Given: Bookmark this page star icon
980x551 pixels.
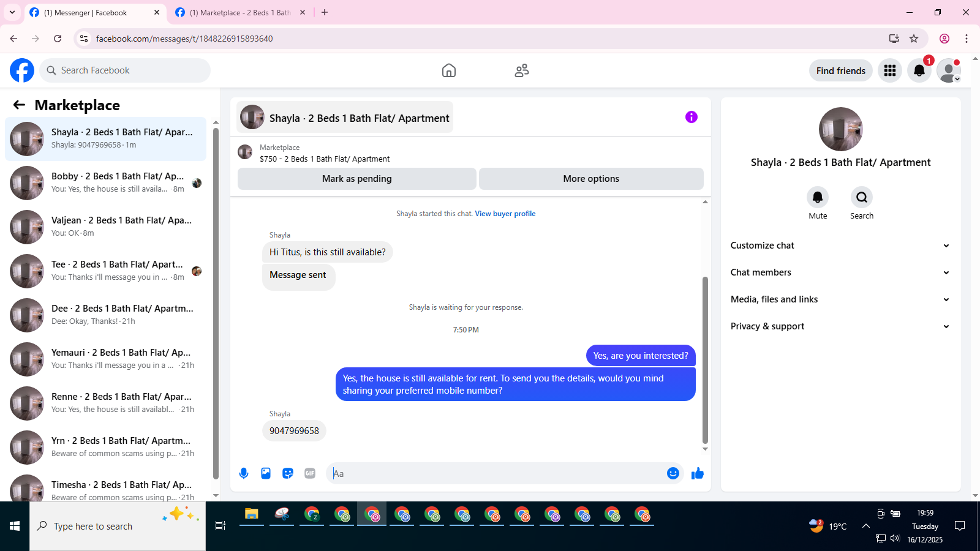Looking at the screenshot, I should [914, 39].
